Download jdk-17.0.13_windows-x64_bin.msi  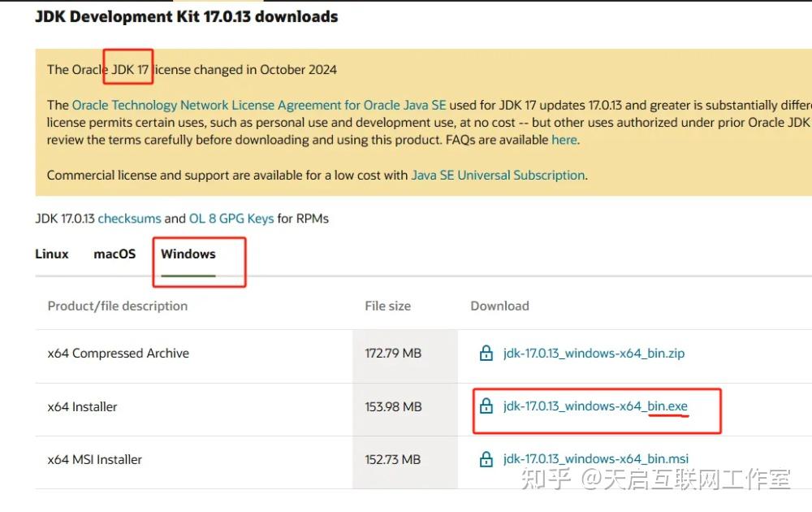[x=595, y=459]
